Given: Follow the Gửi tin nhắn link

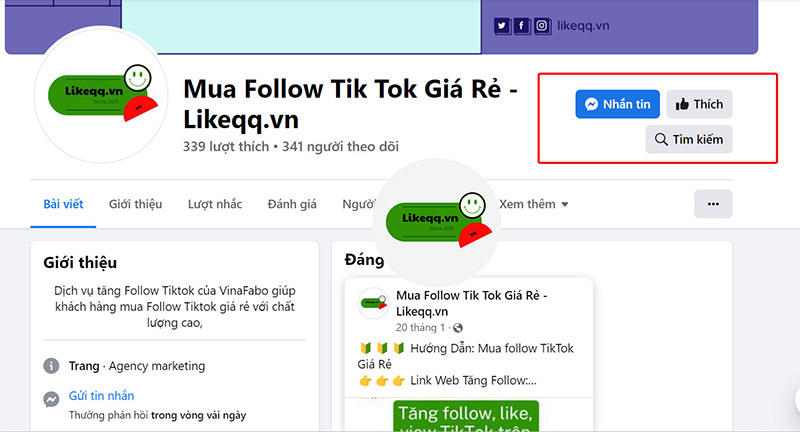Looking at the screenshot, I should click(102, 396).
